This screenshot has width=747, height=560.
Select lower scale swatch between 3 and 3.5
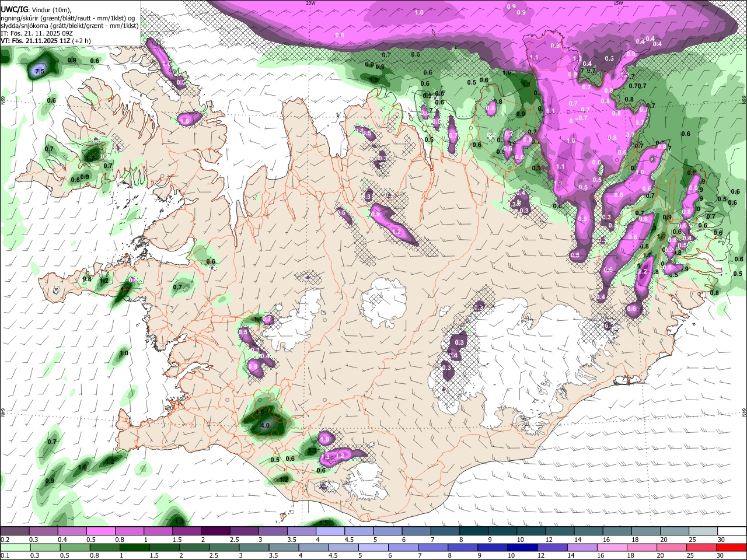point(254,547)
